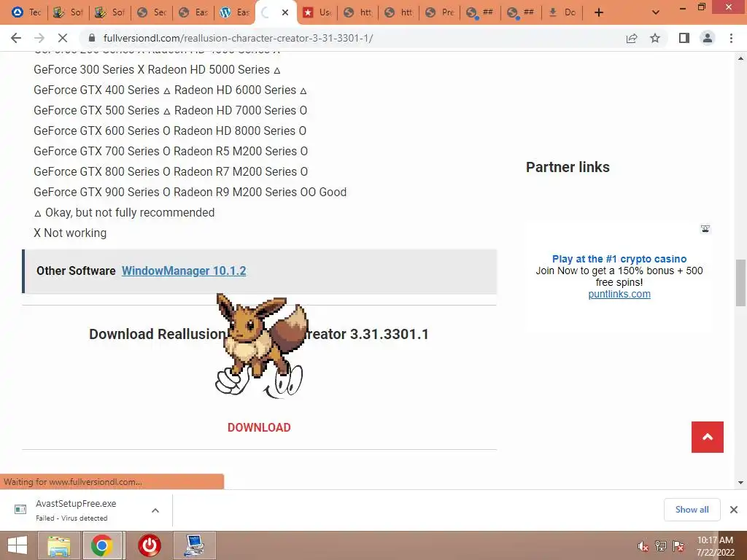Screen dimensions: 747x560
Task: Switch to the 'Pre' tab
Action: tap(440, 12)
